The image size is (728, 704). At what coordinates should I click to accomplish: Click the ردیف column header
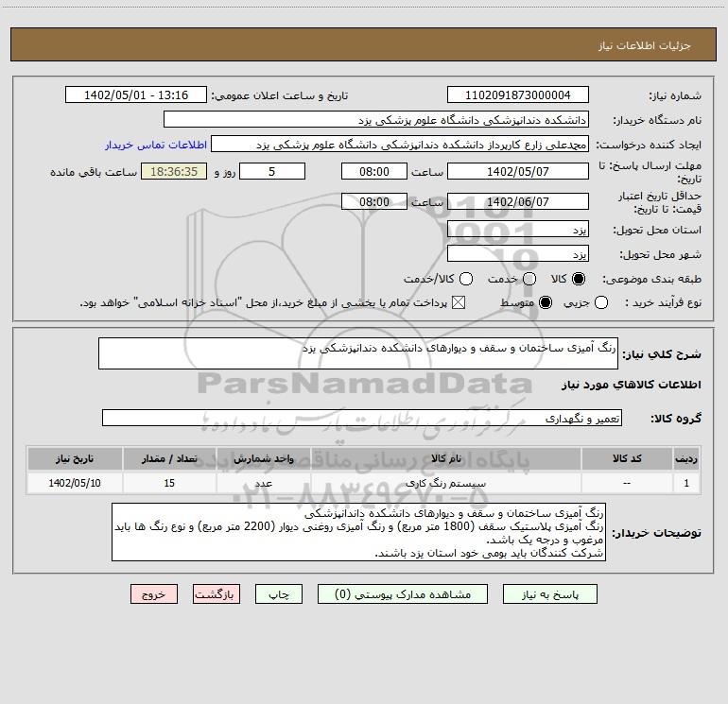tap(686, 459)
